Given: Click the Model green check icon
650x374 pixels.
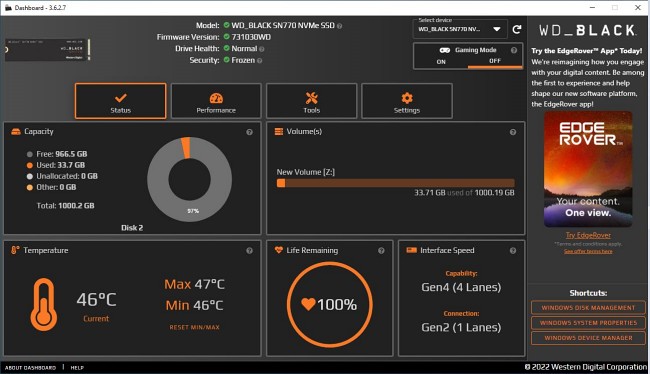Looking at the screenshot, I should pyautogui.click(x=226, y=25).
